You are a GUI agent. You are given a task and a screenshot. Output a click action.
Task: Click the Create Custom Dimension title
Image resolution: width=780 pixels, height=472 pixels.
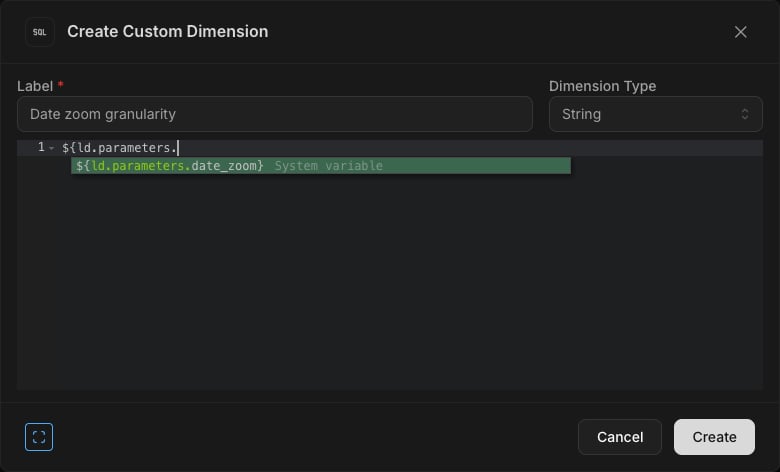click(x=168, y=31)
